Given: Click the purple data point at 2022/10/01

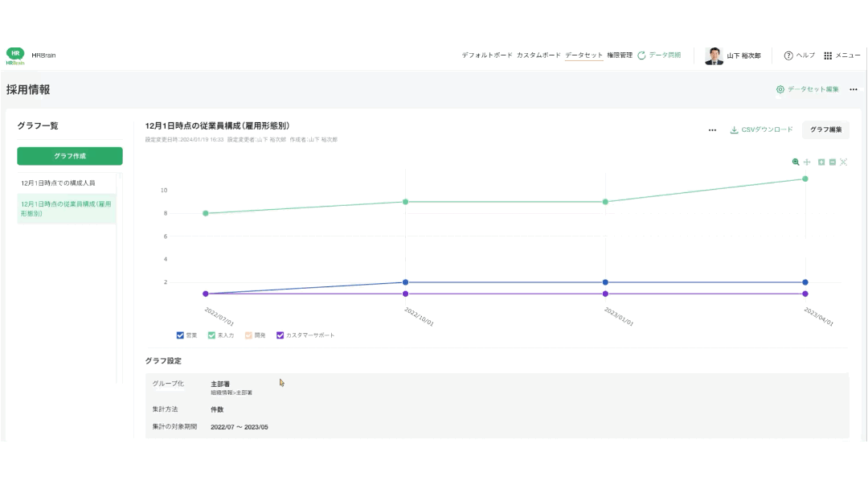Looking at the screenshot, I should (405, 294).
